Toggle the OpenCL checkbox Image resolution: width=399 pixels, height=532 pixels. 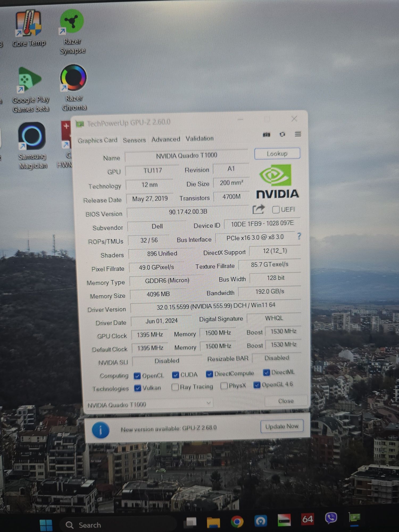[137, 376]
